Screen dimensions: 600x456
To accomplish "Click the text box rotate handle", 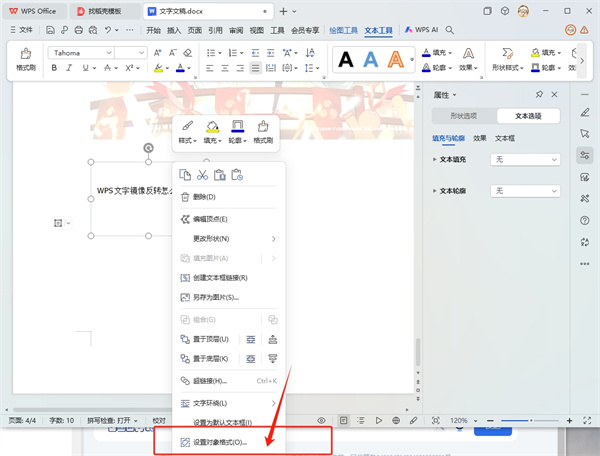I will click(148, 148).
